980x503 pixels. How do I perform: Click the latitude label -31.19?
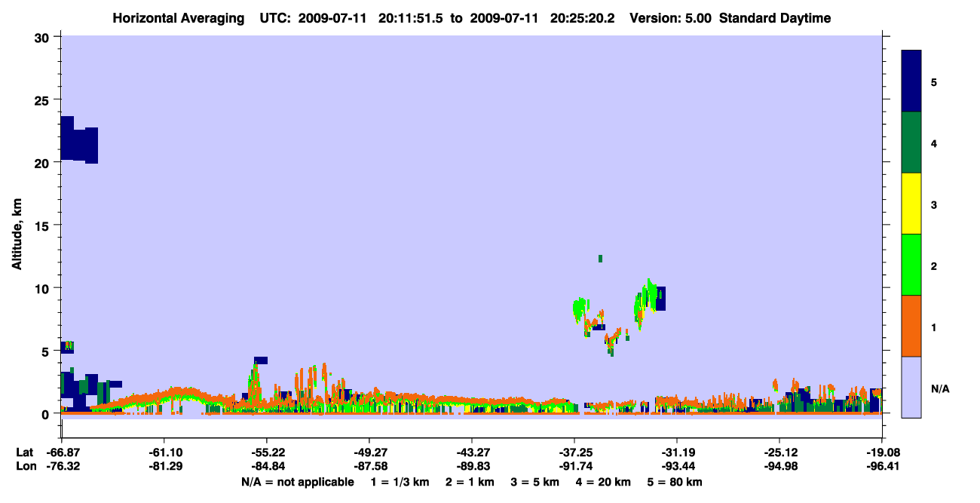click(x=677, y=452)
